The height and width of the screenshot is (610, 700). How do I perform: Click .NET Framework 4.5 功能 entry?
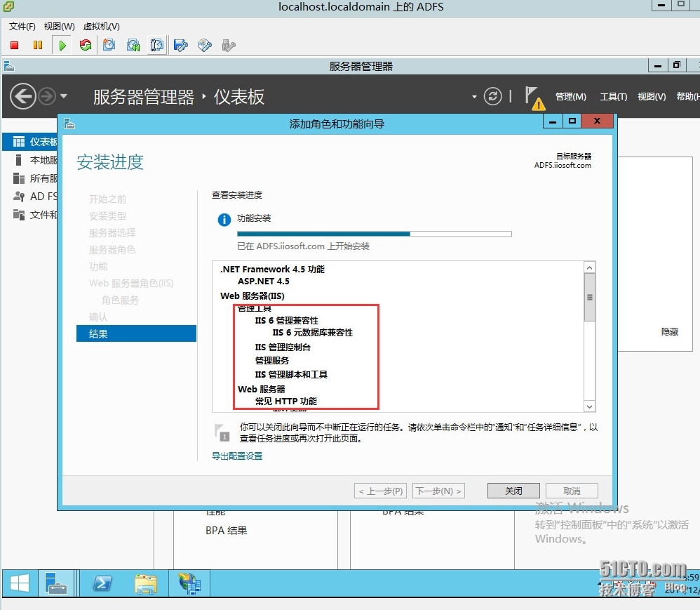[x=272, y=269]
